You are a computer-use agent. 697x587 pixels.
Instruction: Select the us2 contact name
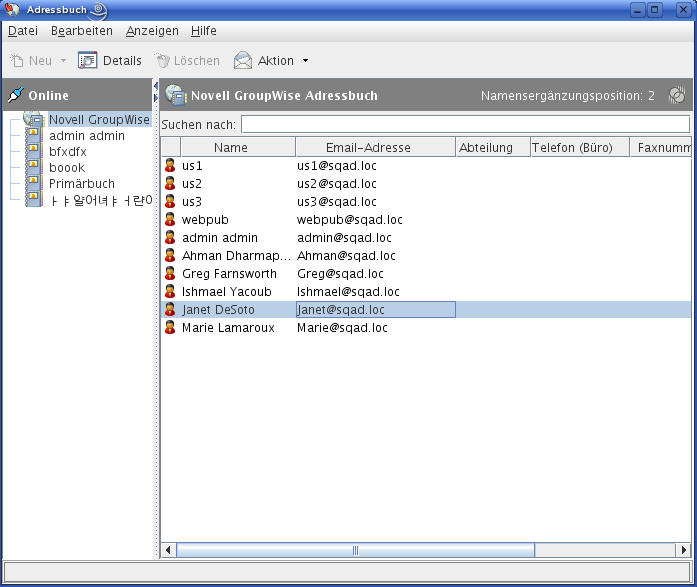click(192, 184)
